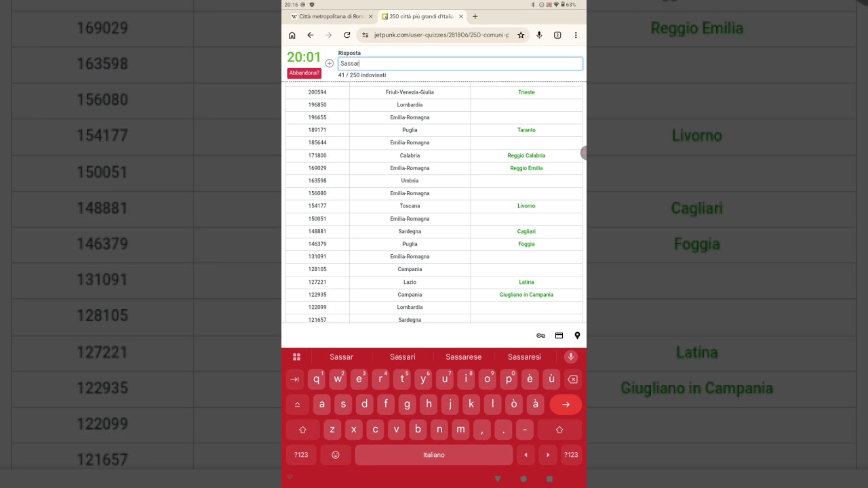Focus the Risposta answer field
The height and width of the screenshot is (488, 868).
tap(460, 64)
